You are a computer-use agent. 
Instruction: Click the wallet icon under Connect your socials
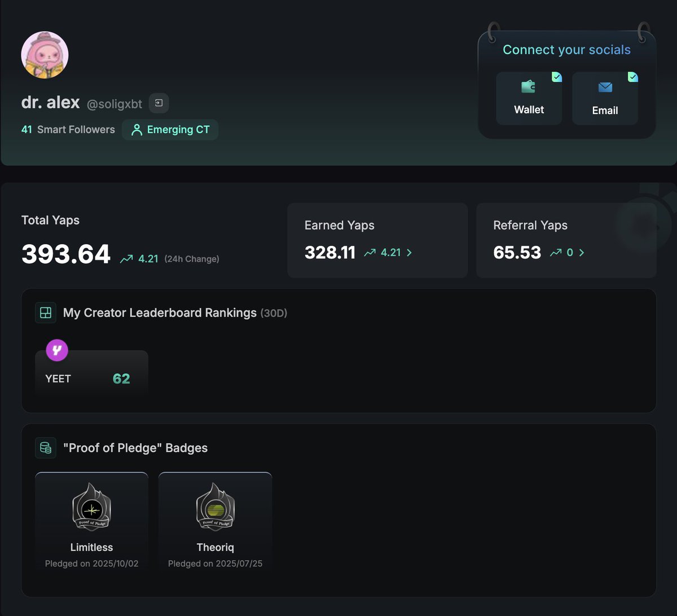[x=527, y=87]
